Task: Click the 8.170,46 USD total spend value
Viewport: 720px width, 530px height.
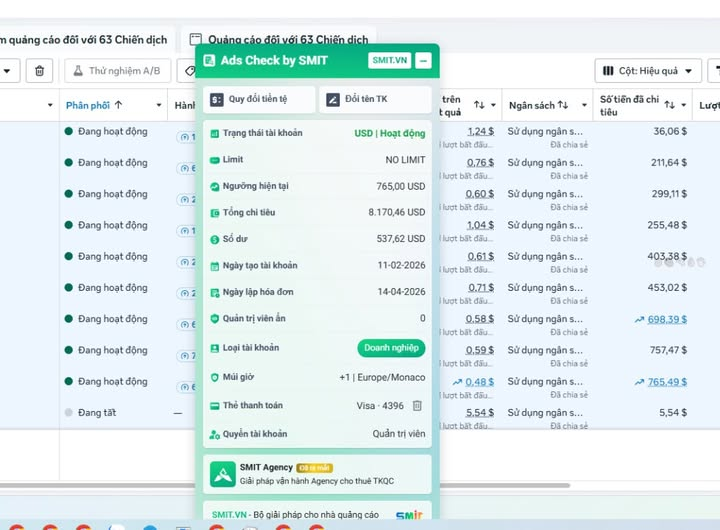Action: 396,212
